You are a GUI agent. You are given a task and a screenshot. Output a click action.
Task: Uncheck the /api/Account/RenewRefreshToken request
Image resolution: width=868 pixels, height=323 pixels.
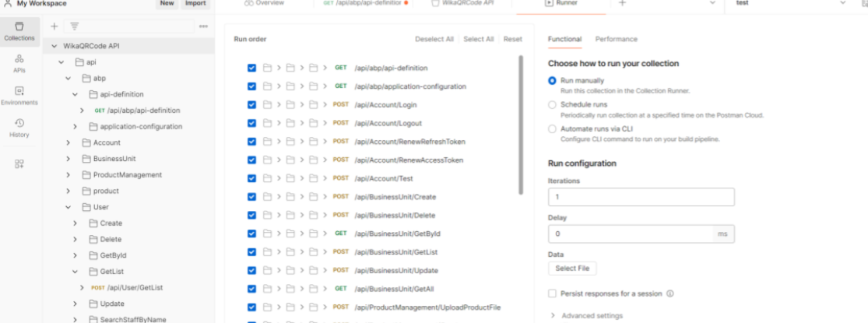252,142
